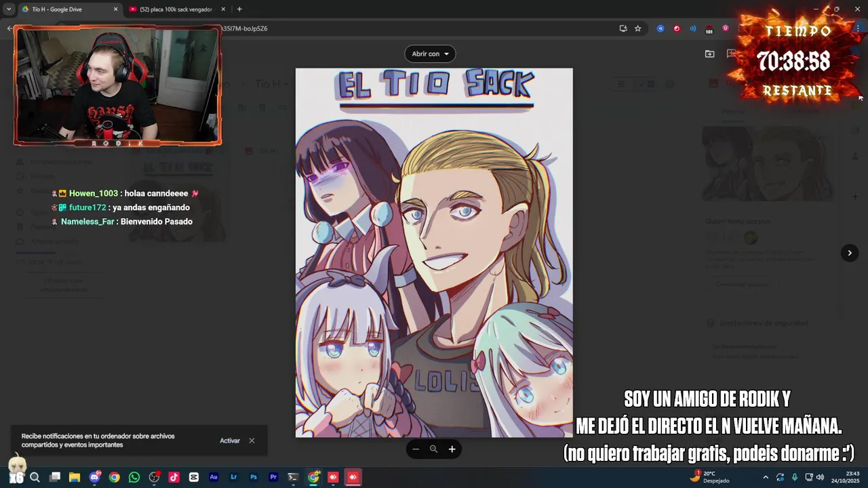Viewport: 868px width, 488px height.
Task: Open Google Chrome from the taskbar
Action: pyautogui.click(x=115, y=477)
